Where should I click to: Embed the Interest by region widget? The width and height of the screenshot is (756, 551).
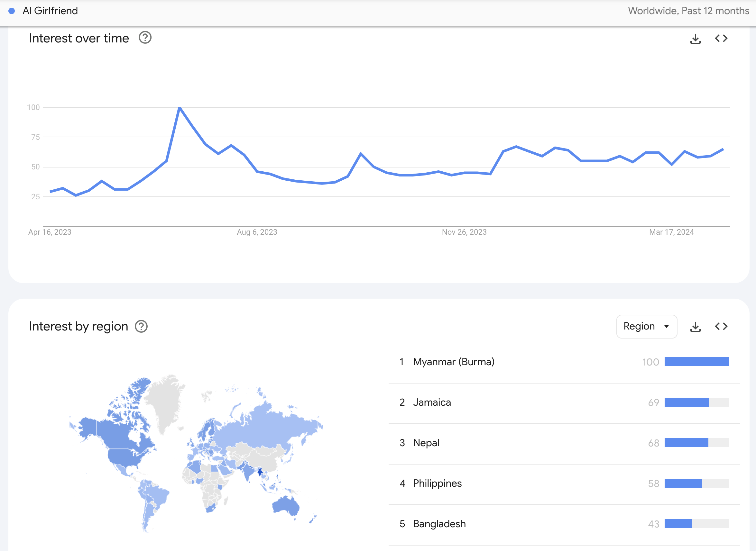[721, 327]
